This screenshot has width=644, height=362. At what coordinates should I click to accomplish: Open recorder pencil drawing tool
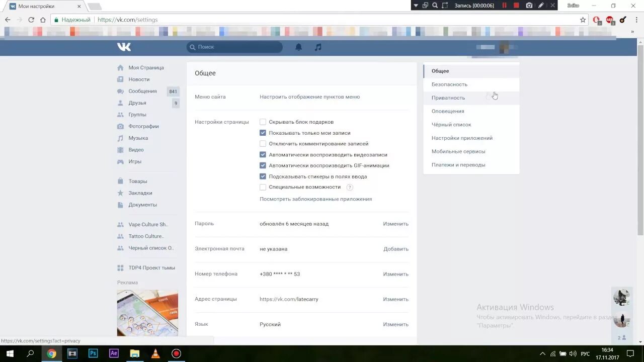tap(541, 5)
